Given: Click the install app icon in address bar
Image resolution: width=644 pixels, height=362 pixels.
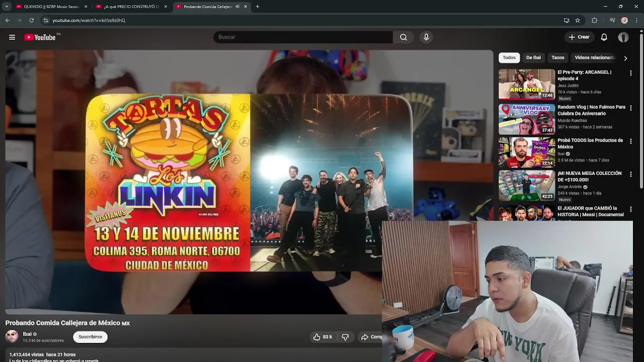Looking at the screenshot, I should click(x=567, y=21).
